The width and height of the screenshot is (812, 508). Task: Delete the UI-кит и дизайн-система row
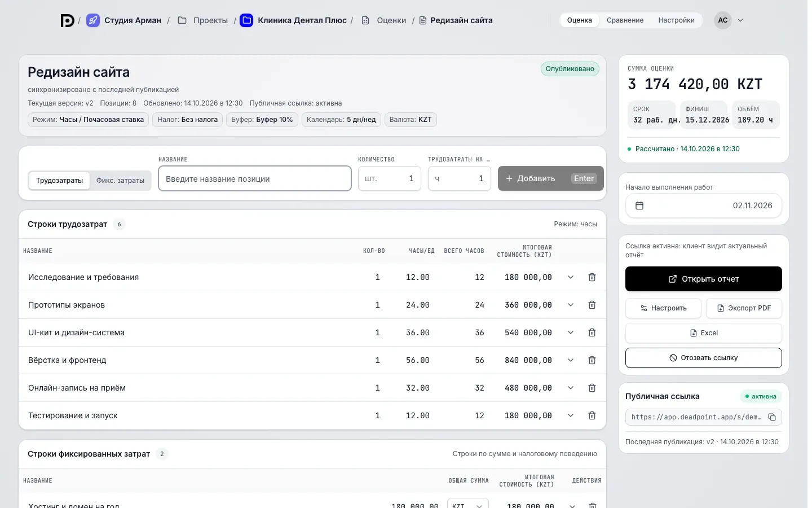coord(592,332)
